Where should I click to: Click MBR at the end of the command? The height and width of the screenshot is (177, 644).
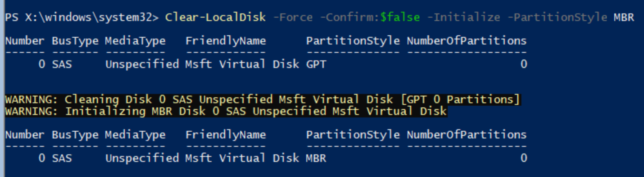(x=624, y=17)
